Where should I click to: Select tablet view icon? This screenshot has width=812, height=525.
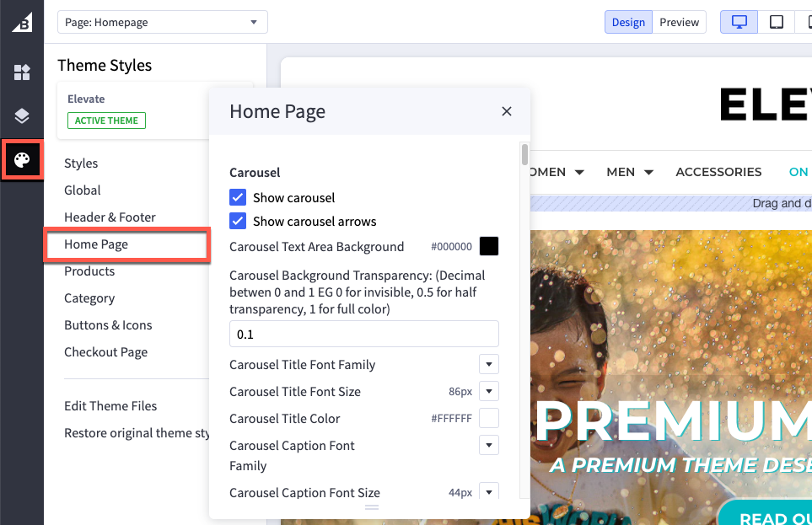pos(777,22)
